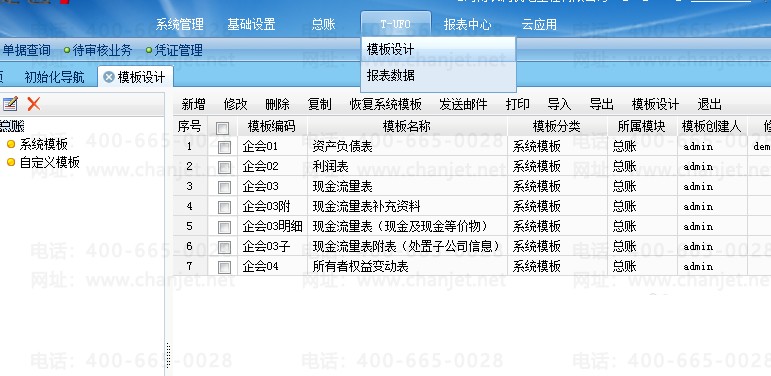Image resolution: width=771 pixels, height=376 pixels.
Task: Open the 云应用 menu
Action: pyautogui.click(x=539, y=24)
